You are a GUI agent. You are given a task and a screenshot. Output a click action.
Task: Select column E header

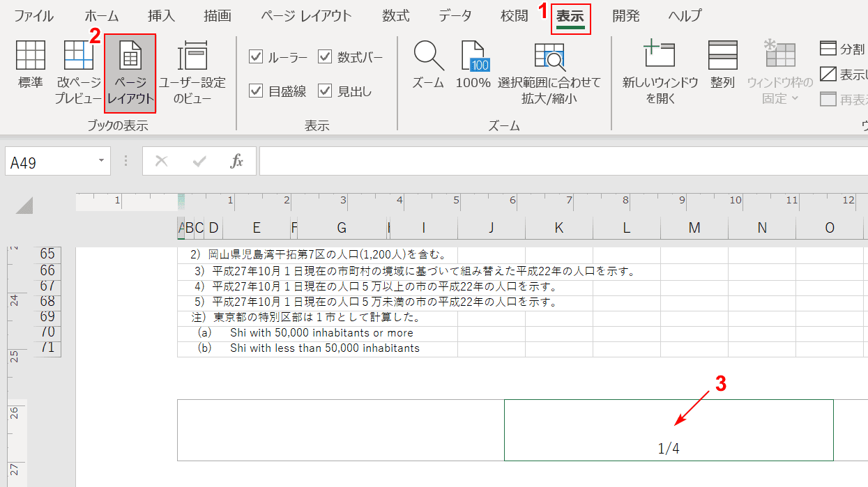point(257,228)
